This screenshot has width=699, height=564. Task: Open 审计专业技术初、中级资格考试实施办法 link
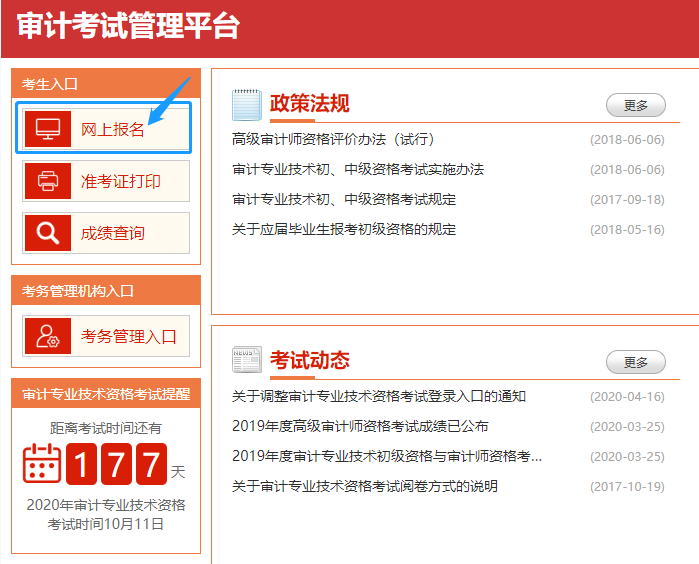[358, 169]
